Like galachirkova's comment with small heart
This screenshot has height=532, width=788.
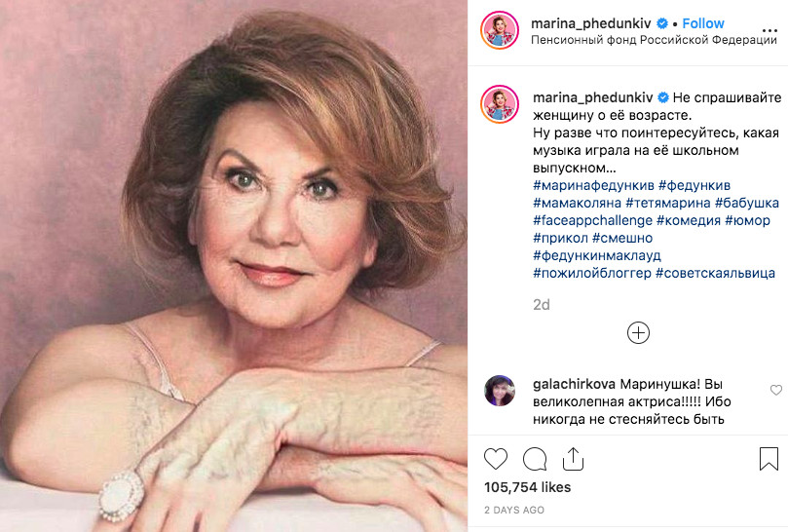coord(776,390)
